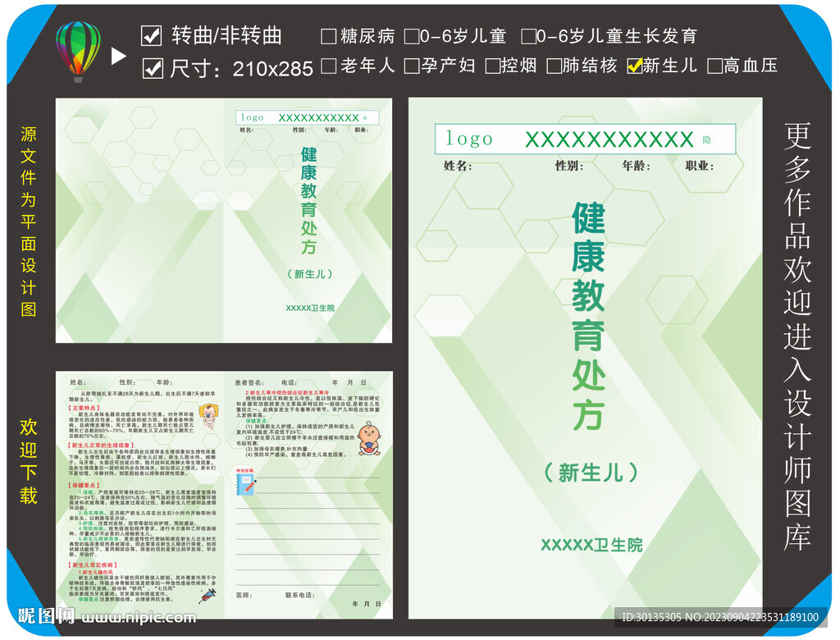
Task: Click （新生儿） subtitle on large cover
Action: [x=591, y=473]
